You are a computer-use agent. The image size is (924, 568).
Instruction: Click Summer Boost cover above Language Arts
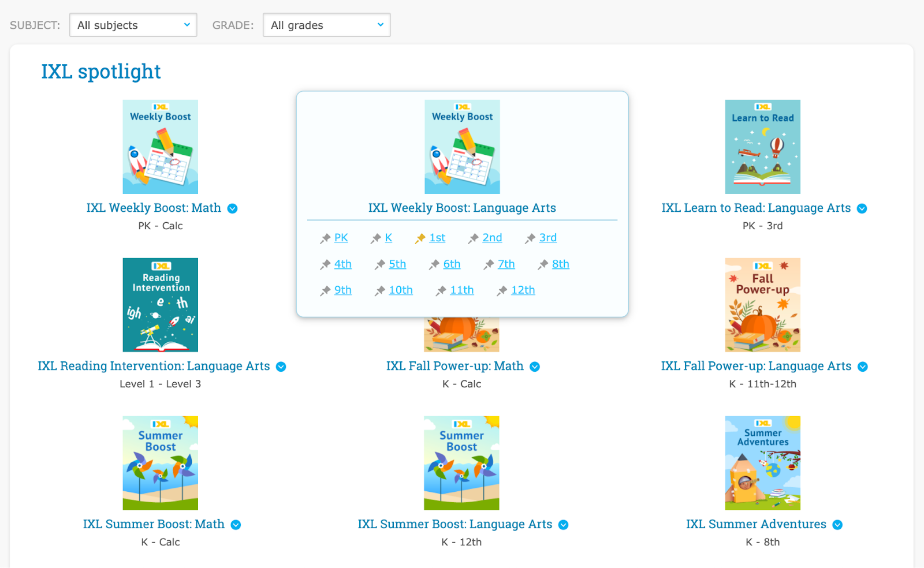point(461,463)
